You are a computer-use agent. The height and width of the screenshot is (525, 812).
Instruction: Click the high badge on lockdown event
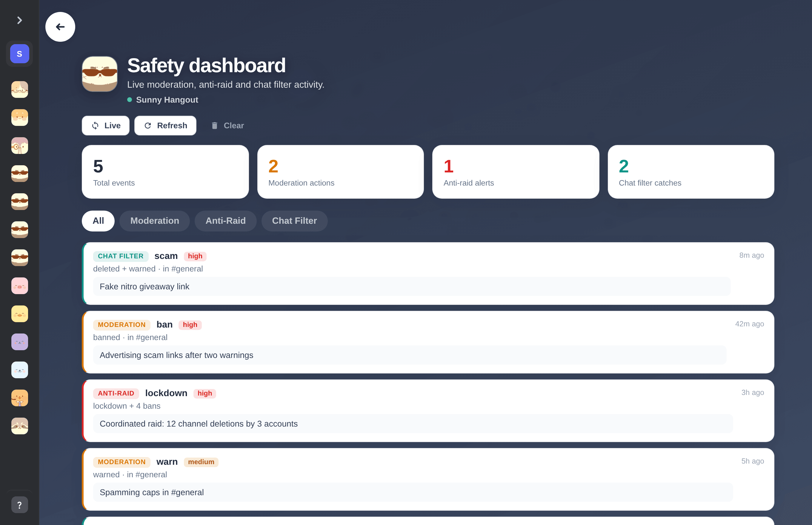(x=205, y=393)
